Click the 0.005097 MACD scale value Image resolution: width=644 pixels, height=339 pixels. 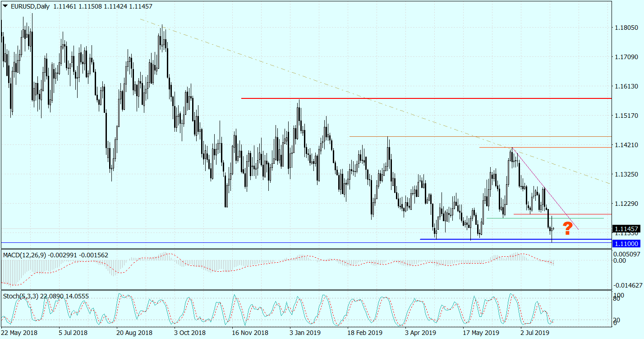[626, 254]
